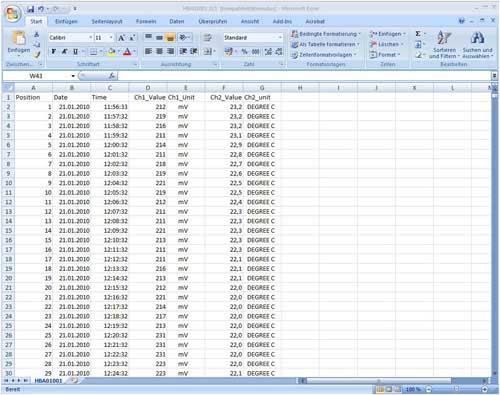Image resolution: width=500 pixels, height=395 pixels.
Task: Click Als Tabelle formatieren button
Action: 325,44
